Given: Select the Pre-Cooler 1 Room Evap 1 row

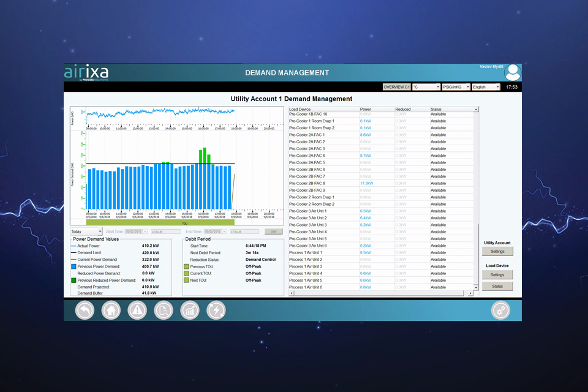Looking at the screenshot, I should [x=380, y=121].
